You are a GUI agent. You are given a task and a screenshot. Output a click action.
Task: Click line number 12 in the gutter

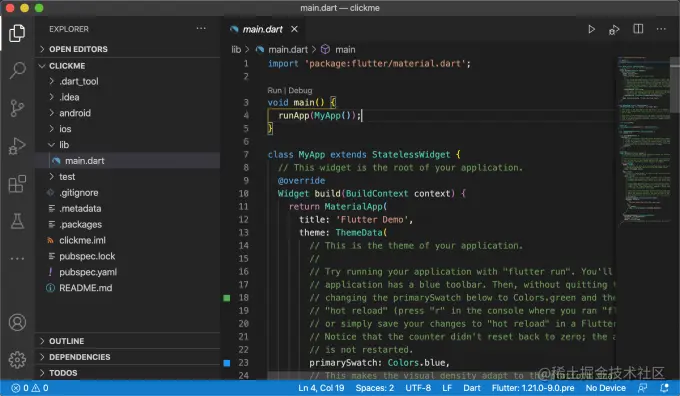click(x=243, y=220)
